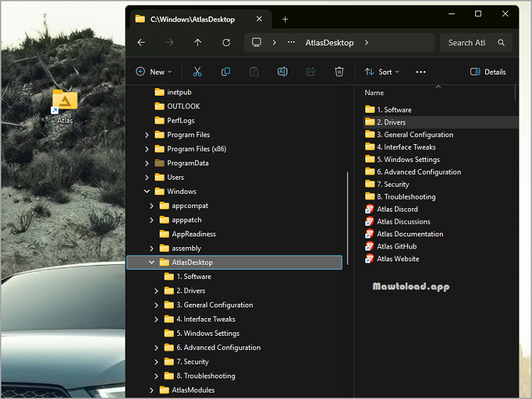Click the Copy icon in toolbar
This screenshot has width=532, height=399.
click(x=226, y=72)
